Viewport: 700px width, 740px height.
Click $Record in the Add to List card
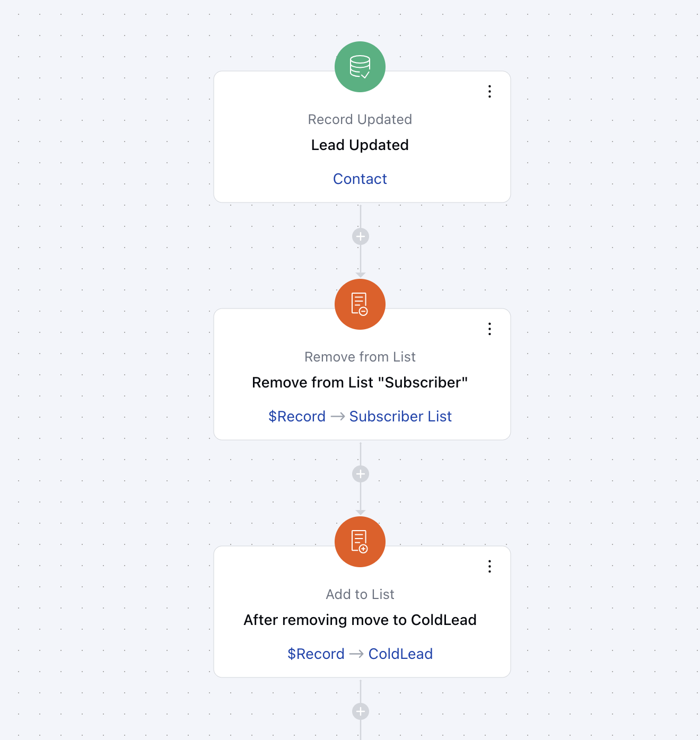316,654
